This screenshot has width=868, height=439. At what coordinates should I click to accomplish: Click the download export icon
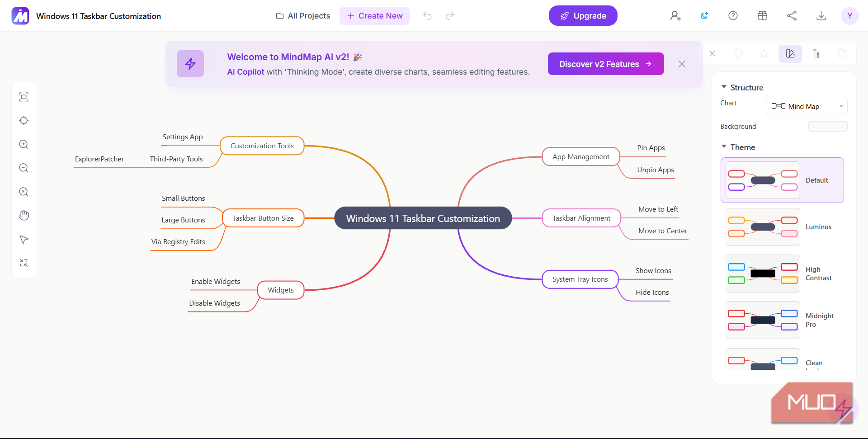[x=821, y=16]
